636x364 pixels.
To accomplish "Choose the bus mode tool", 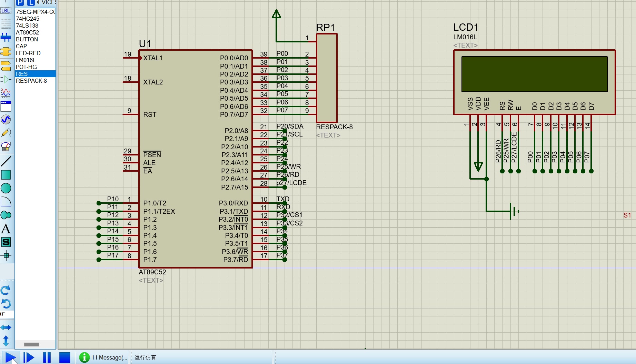I will pyautogui.click(x=6, y=37).
